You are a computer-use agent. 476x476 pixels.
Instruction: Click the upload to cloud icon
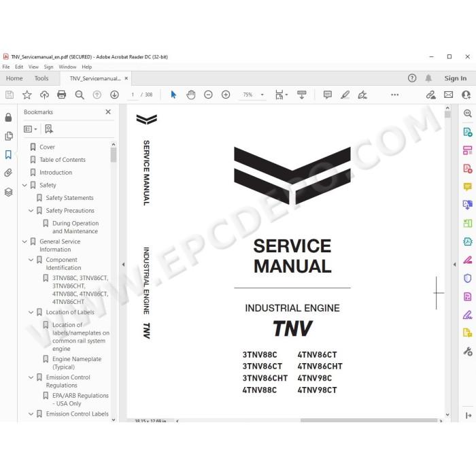(44, 95)
